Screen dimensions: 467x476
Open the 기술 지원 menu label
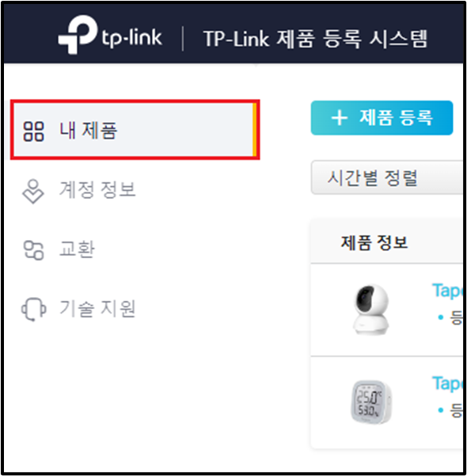tap(97, 309)
